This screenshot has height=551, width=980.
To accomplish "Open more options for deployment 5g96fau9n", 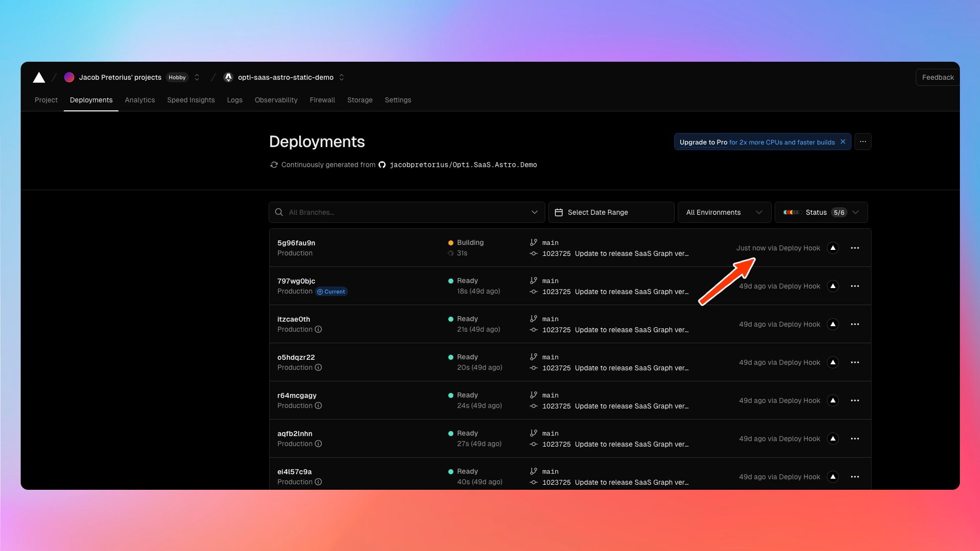I will 854,248.
